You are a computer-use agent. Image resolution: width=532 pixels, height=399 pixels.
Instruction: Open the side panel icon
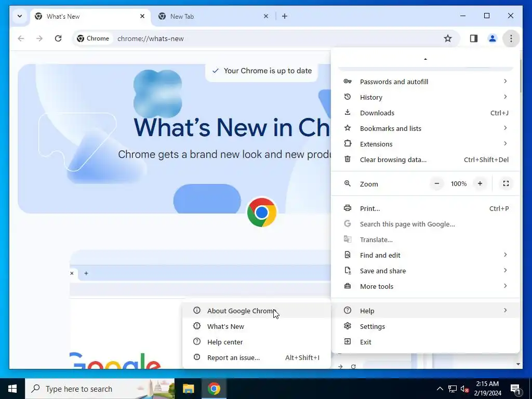tap(474, 38)
